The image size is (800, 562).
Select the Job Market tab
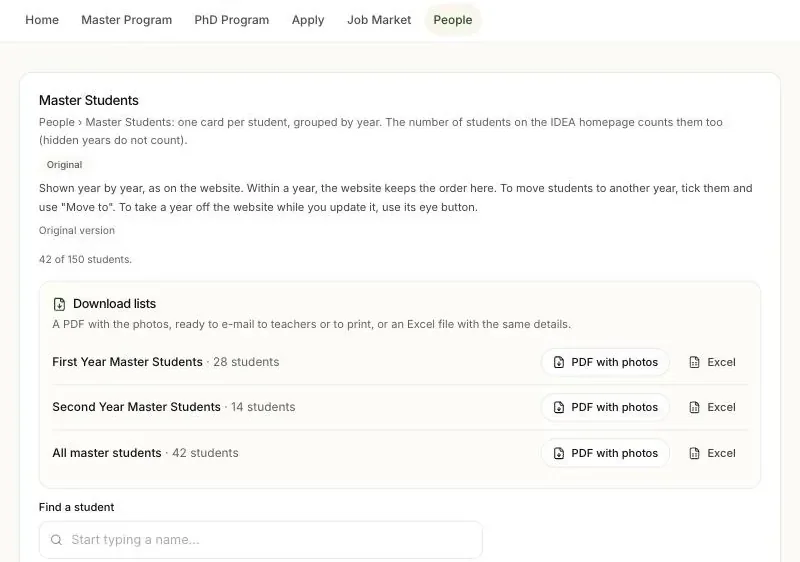pos(379,20)
